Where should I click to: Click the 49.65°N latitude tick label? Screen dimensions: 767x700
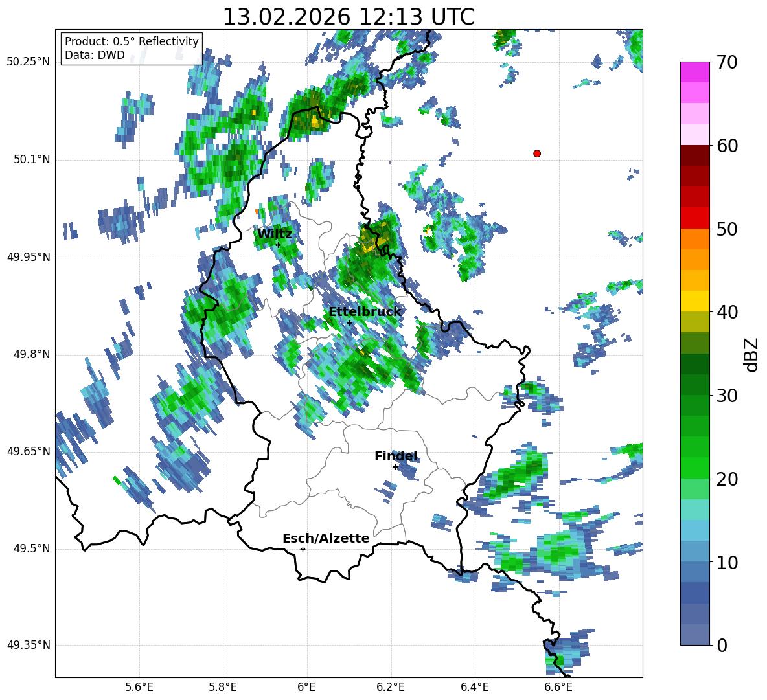point(29,451)
